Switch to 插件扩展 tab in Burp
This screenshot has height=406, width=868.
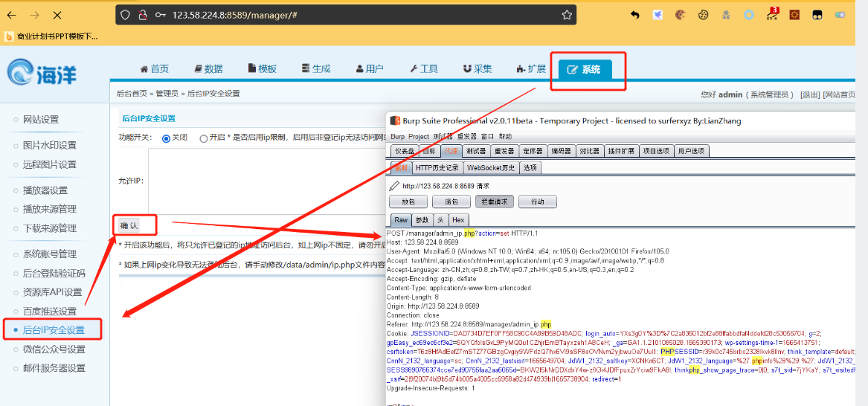(621, 150)
